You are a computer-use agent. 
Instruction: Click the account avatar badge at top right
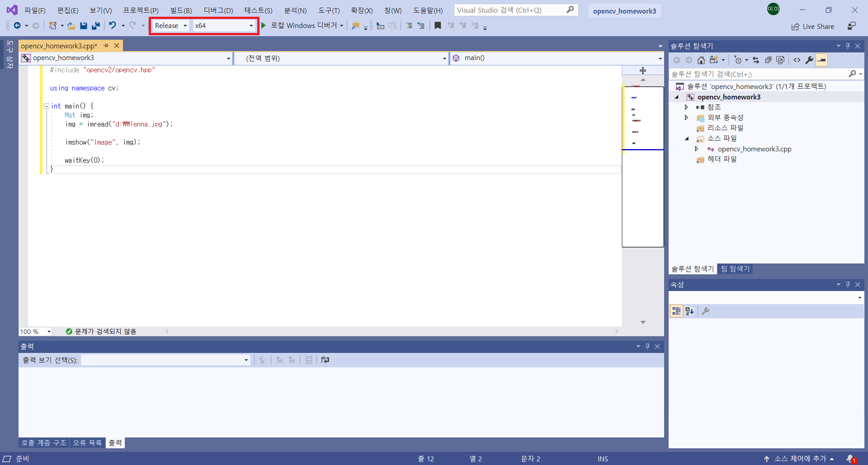[773, 9]
